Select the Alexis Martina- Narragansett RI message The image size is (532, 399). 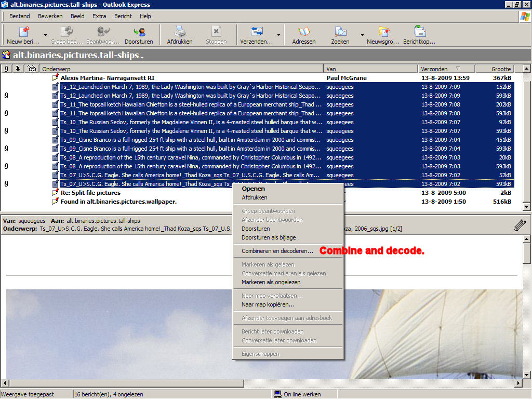click(107, 78)
